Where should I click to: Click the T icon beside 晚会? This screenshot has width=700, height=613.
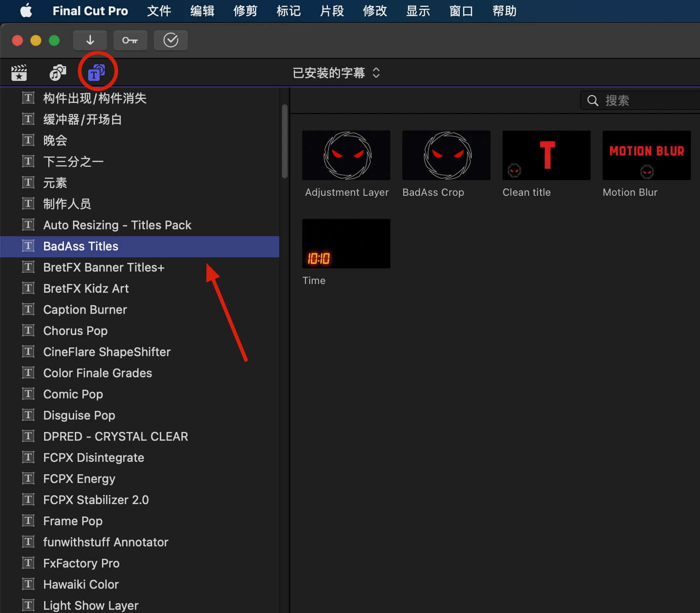pyautogui.click(x=28, y=140)
